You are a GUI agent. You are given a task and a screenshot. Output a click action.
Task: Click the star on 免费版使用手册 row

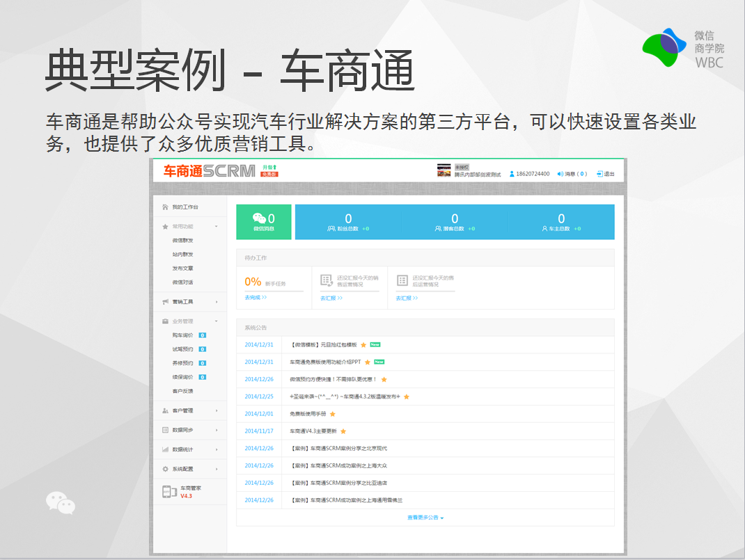(x=333, y=415)
